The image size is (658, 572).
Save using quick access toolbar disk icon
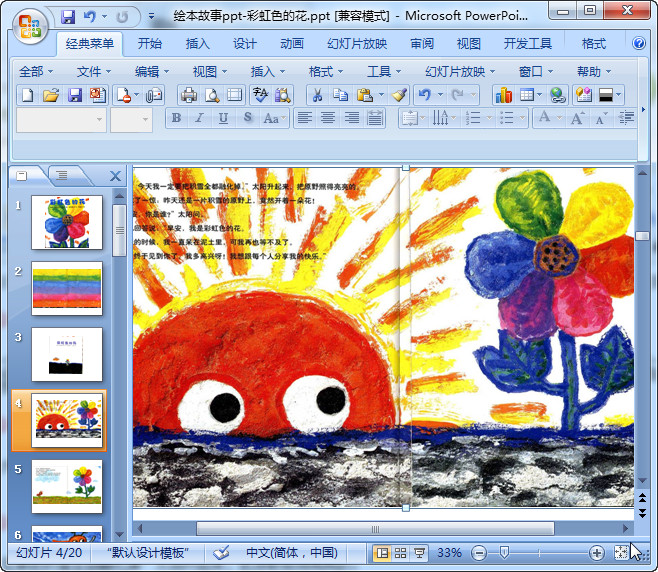tap(68, 17)
